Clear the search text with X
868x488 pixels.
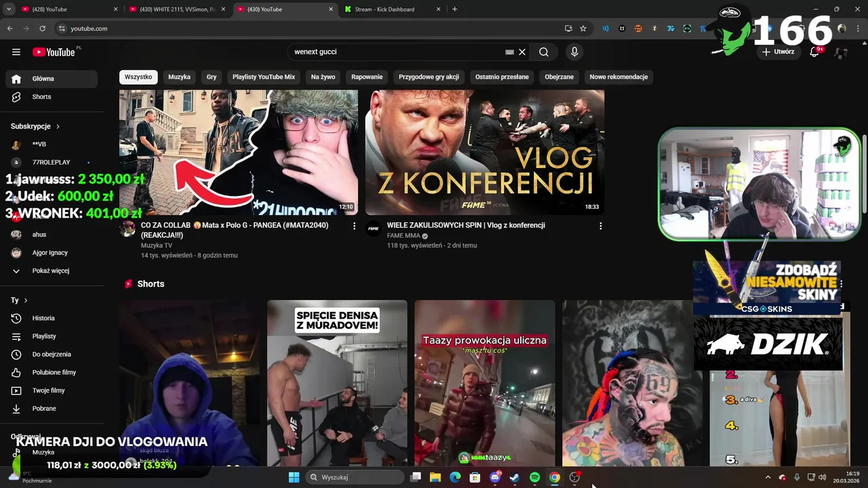(x=522, y=52)
